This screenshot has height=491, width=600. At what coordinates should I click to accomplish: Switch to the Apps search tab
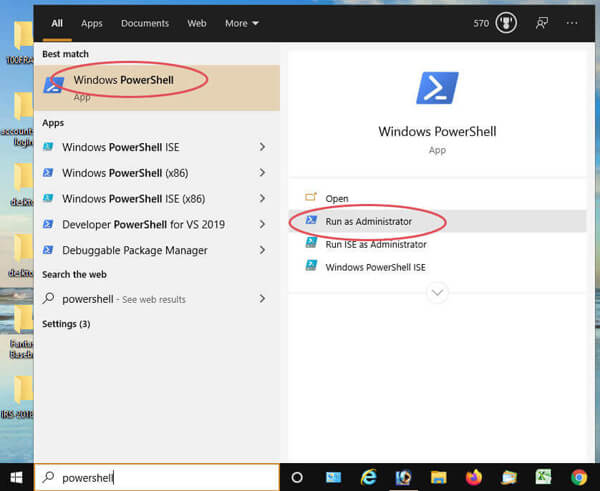coord(92,23)
